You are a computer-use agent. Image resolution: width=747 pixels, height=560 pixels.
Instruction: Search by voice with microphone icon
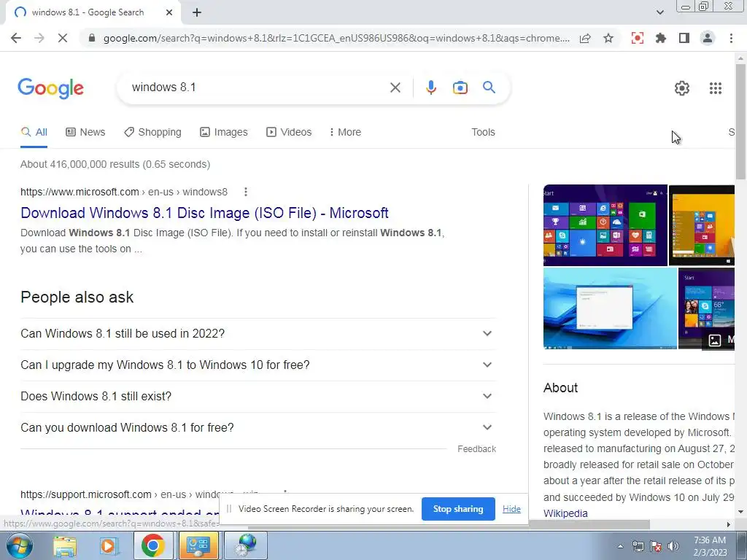click(430, 87)
